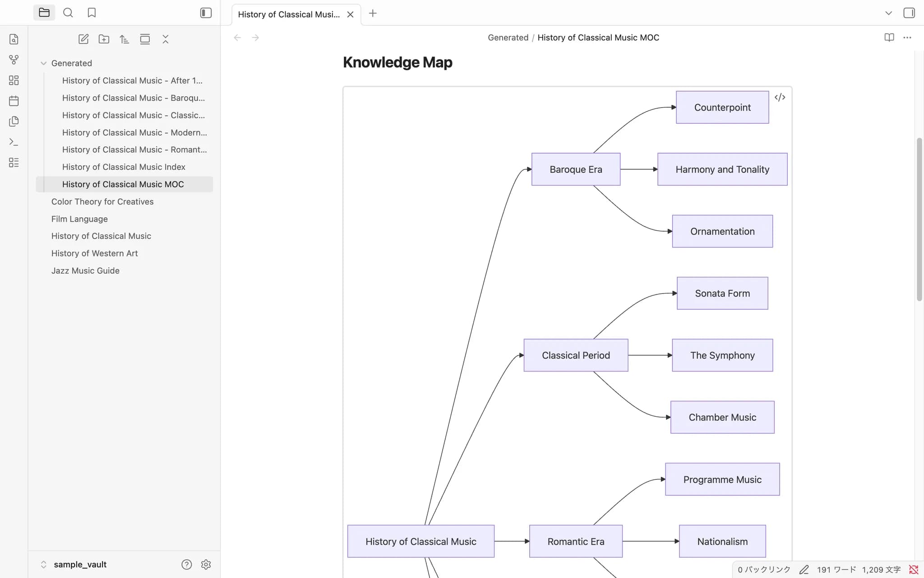The width and height of the screenshot is (924, 578).
Task: Switch to reading view book icon
Action: (889, 37)
